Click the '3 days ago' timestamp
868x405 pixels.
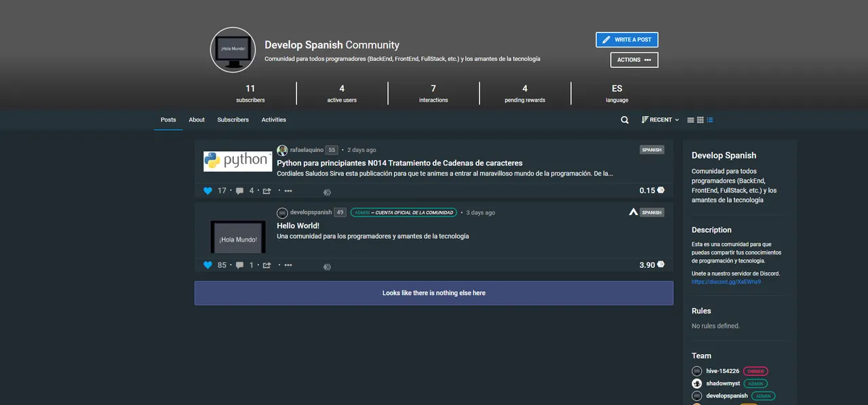tap(481, 212)
